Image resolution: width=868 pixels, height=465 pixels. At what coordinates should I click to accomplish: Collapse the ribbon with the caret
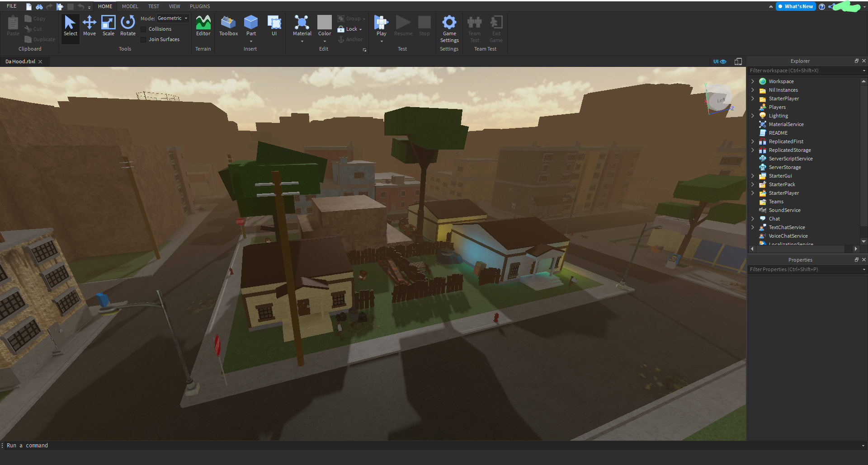(x=770, y=7)
